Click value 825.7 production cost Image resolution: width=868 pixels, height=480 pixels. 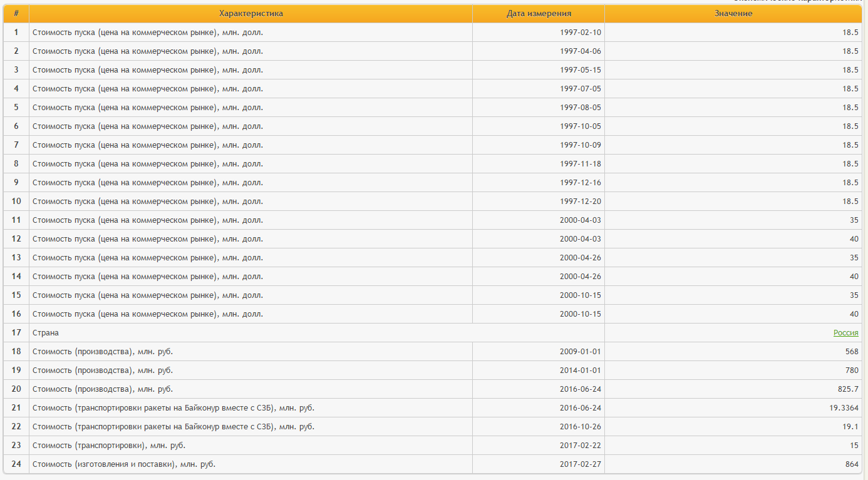[x=849, y=389]
